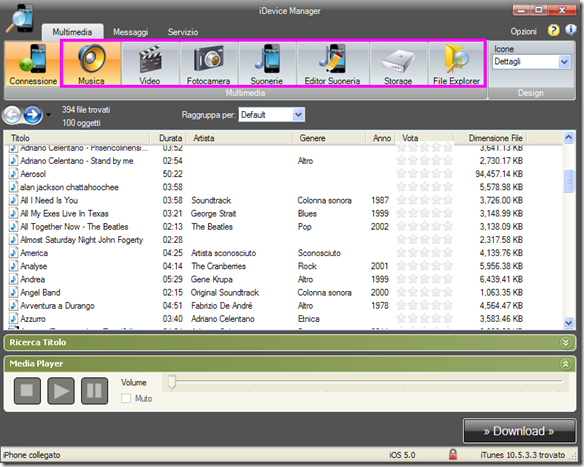This screenshot has width=584, height=467.
Task: Open the Raggruppa per dropdown
Action: coord(272,115)
